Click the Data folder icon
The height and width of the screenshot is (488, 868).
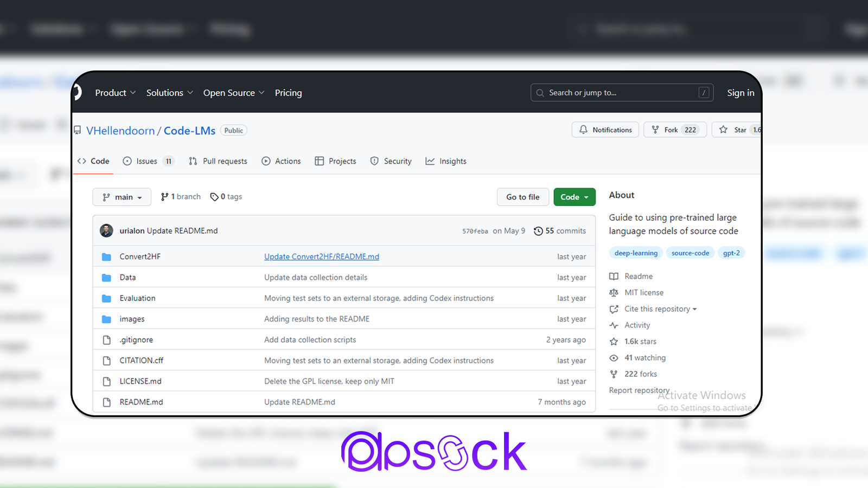pyautogui.click(x=106, y=277)
